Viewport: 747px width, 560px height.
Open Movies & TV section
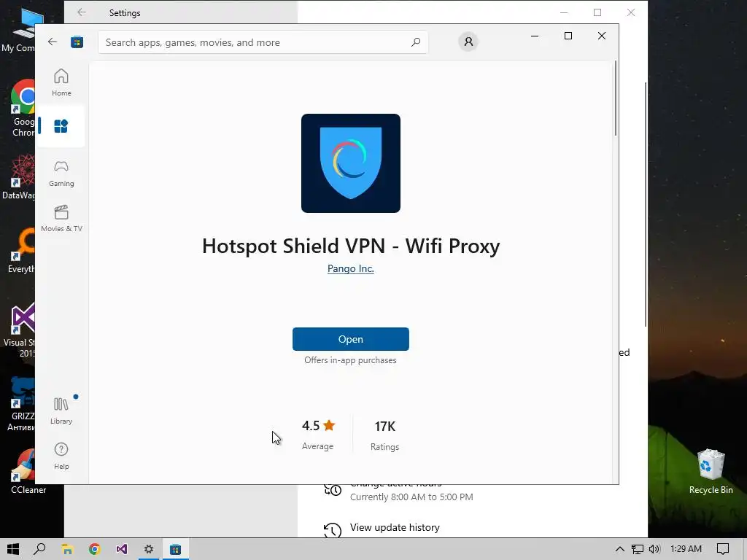[61, 219]
